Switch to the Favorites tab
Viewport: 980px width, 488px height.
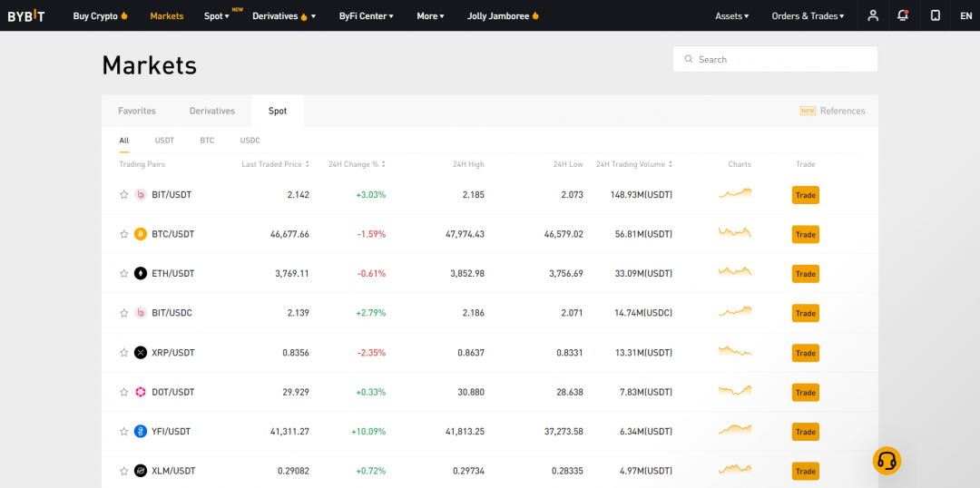pos(137,111)
